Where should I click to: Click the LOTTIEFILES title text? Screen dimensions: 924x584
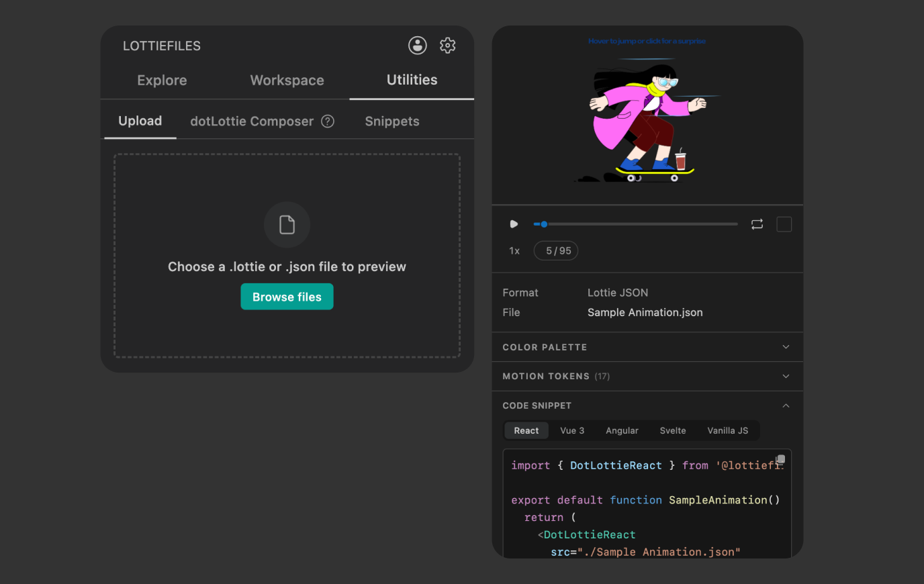point(162,46)
